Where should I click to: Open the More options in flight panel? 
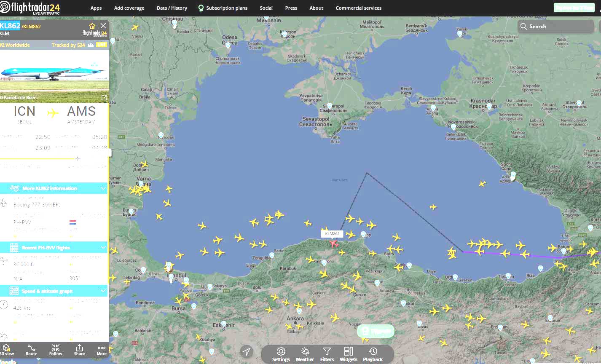point(102,351)
